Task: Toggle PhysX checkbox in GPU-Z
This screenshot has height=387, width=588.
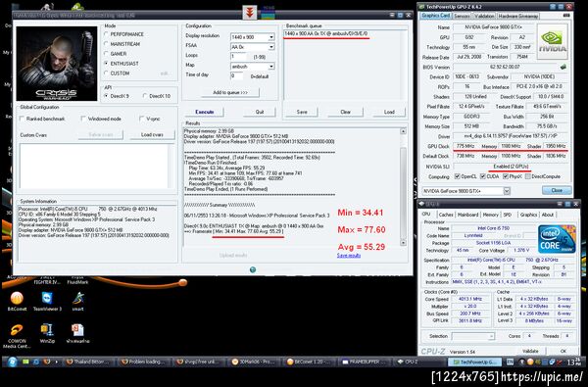Action: pos(506,176)
